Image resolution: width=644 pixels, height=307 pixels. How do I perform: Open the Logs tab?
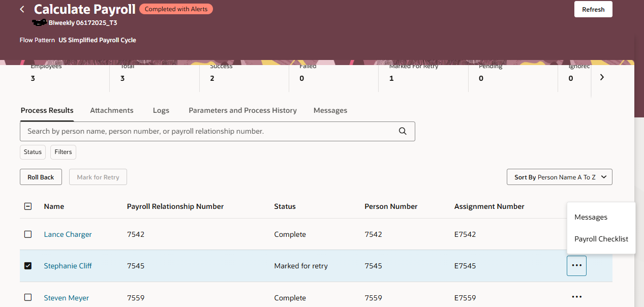(161, 110)
